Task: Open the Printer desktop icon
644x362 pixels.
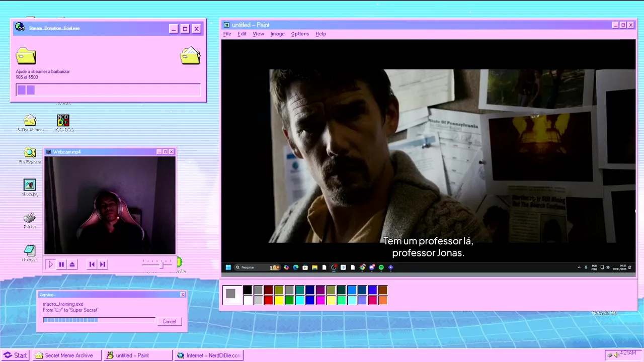Action: (30, 220)
